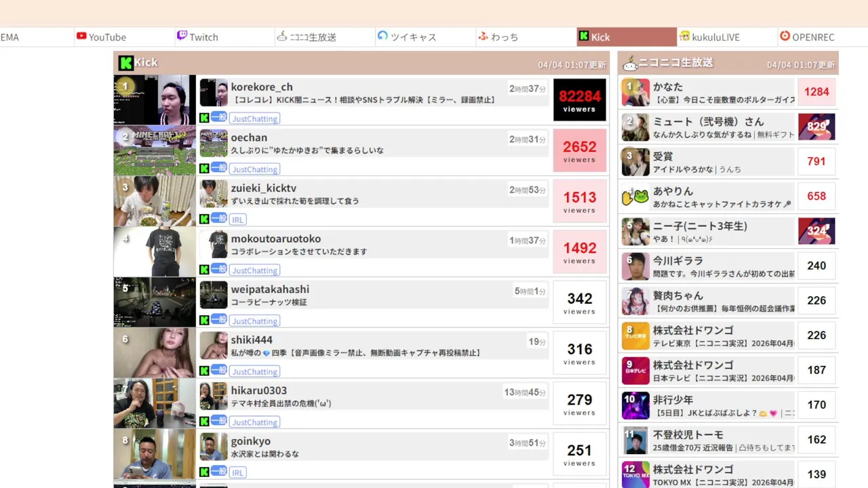Click the Kick logo in the panel header
Screen dimensions: 868x488
click(125, 63)
